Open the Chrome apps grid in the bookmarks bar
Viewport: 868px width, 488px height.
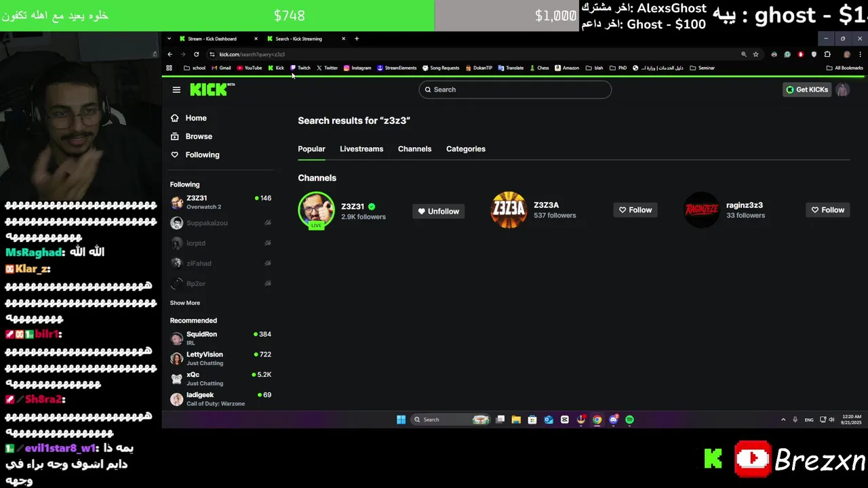pyautogui.click(x=169, y=68)
